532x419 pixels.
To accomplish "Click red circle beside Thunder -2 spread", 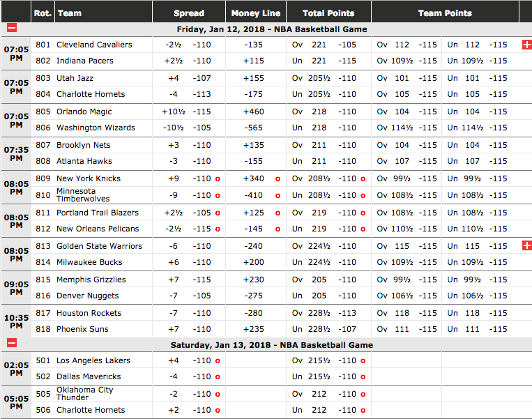I will pyautogui.click(x=218, y=394).
